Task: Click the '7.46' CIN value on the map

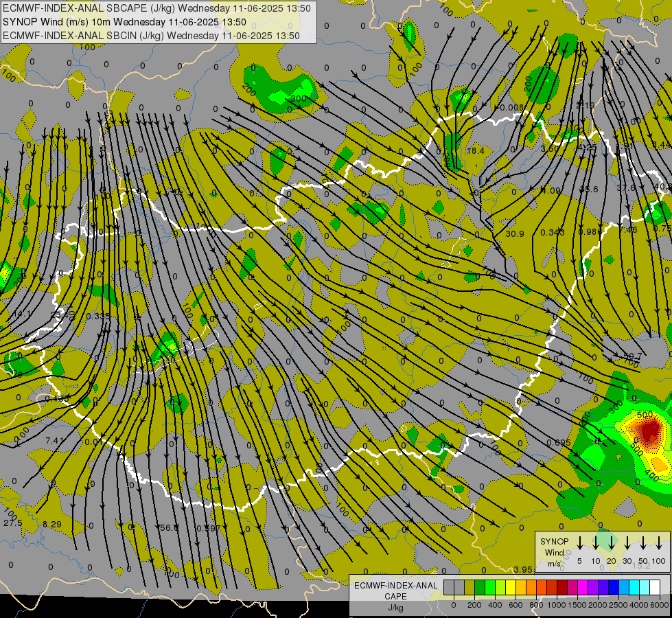Action: pyautogui.click(x=628, y=230)
